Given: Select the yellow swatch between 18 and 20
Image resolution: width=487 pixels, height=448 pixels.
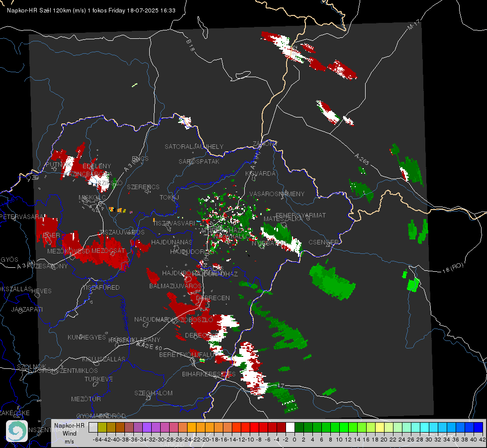Looking at the screenshot, I should [380, 427].
